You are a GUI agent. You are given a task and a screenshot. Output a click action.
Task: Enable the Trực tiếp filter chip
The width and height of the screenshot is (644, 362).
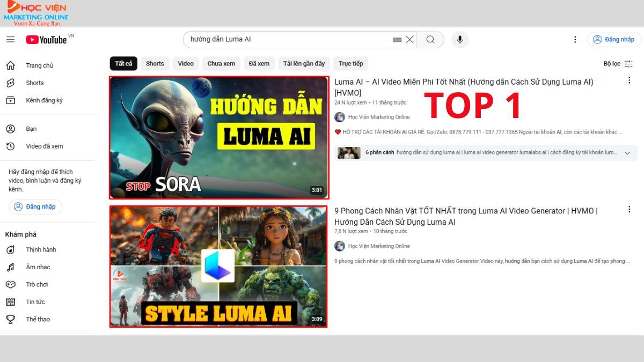click(351, 63)
